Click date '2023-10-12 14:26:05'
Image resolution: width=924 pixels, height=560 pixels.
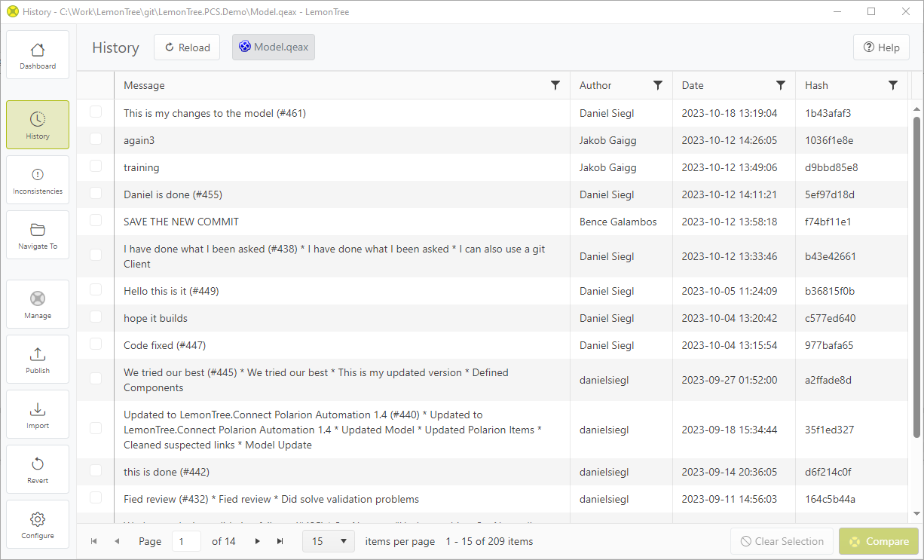[730, 140]
